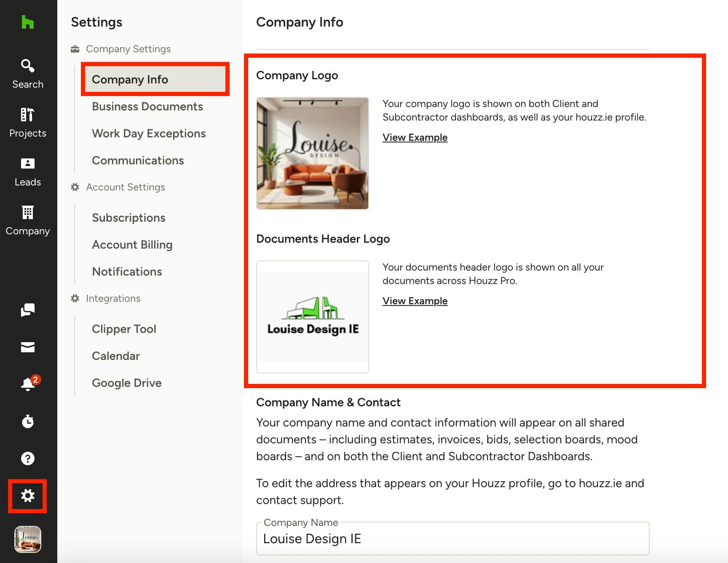Select Business Documents in settings menu
Viewport: 728px width, 563px height.
pos(147,107)
